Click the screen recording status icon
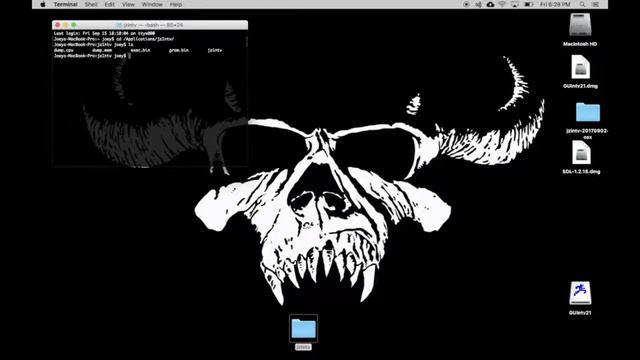 pyautogui.click(x=466, y=4)
